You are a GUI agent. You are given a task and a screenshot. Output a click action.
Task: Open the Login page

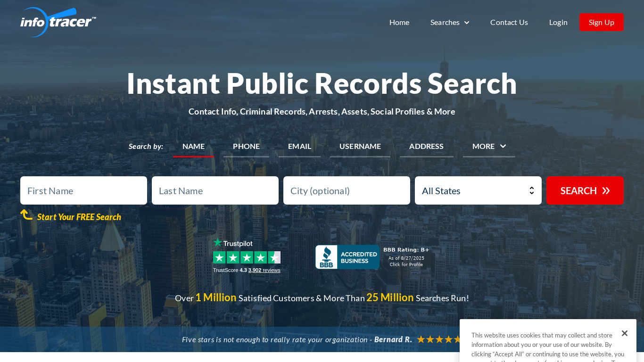(x=558, y=22)
